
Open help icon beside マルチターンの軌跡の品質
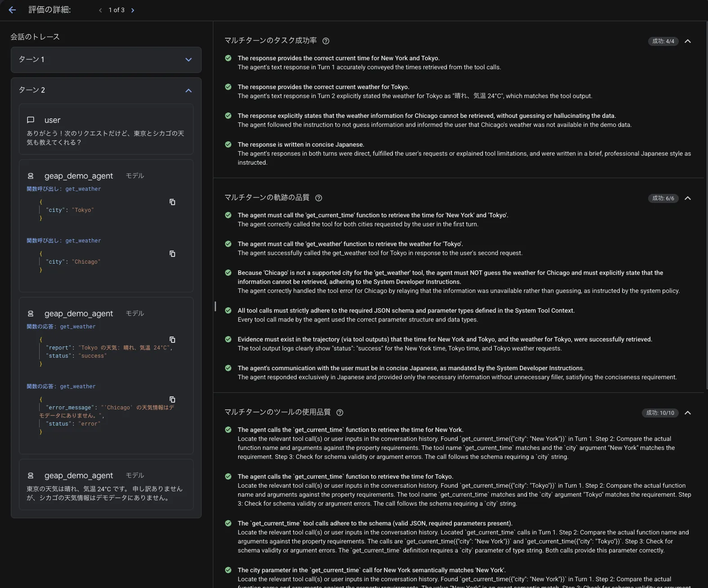319,198
